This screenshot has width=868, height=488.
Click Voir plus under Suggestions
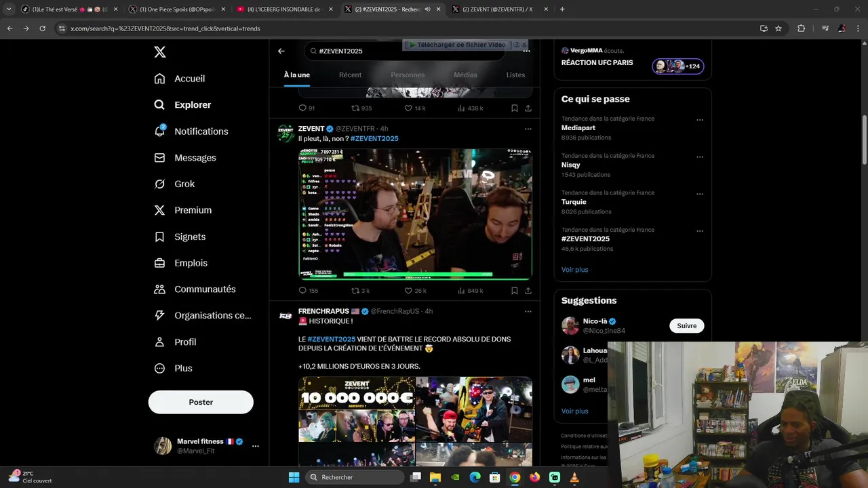point(574,411)
